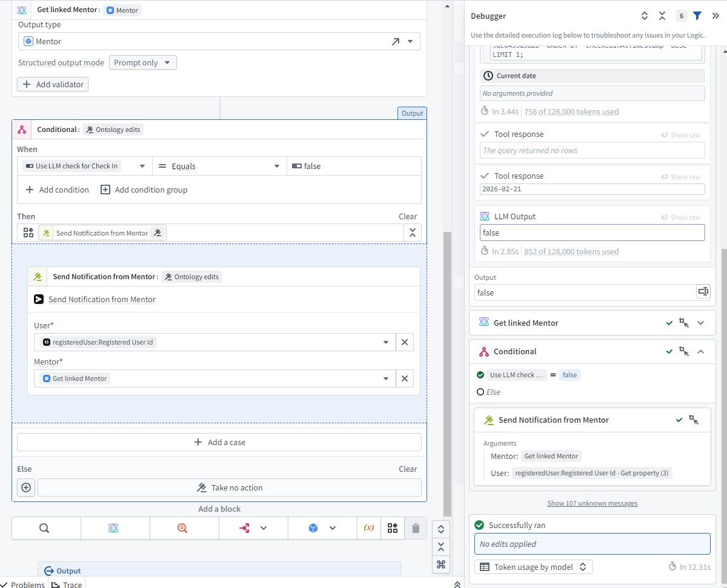Image resolution: width=727 pixels, height=588 pixels.
Task: Click the clipboard paste block icon
Action: pyautogui.click(x=416, y=528)
